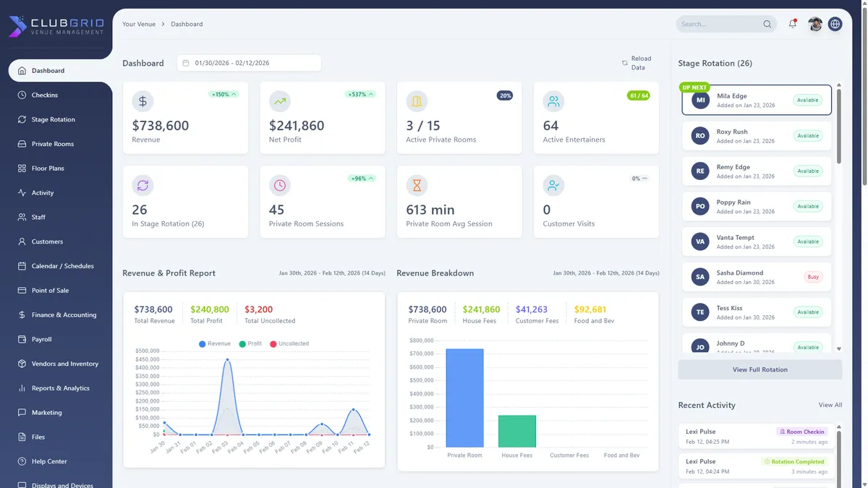Click Vanta Tempt's VA avatar
Image resolution: width=868 pixels, height=488 pixels.
point(700,241)
